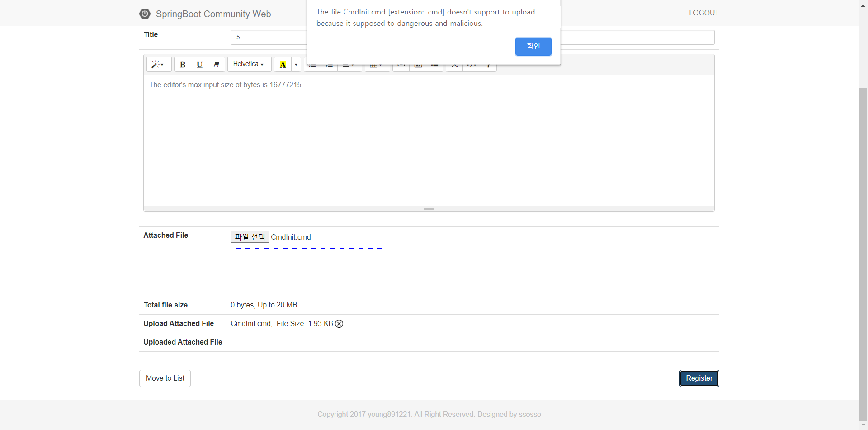
Task: Click the Move to List button
Action: pos(165,378)
